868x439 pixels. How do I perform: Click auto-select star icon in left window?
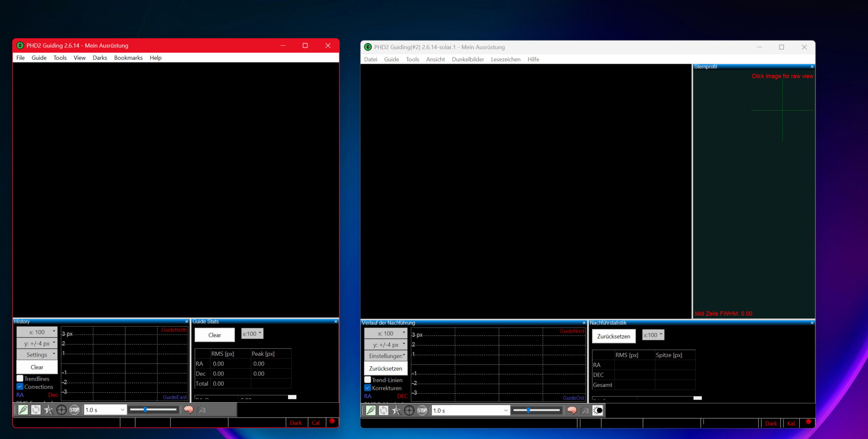(48, 410)
